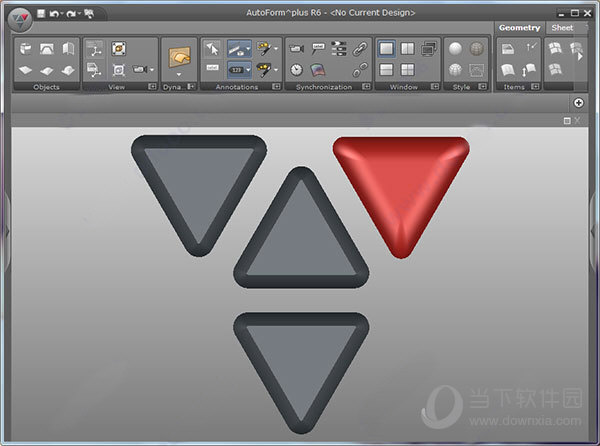Click the arch-shaped tool object icon in Objects
This screenshot has height=446, width=600.
pyautogui.click(x=47, y=49)
